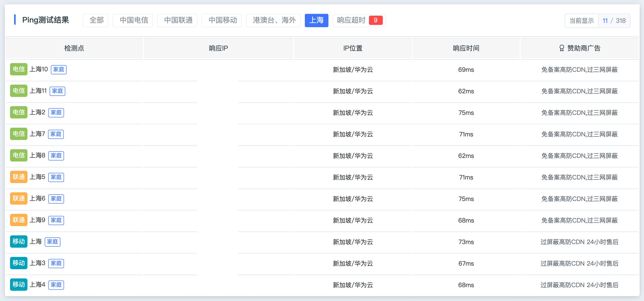Screen dimensions: 644x301
Task: Select the 全部 filter tab
Action: 95,20
